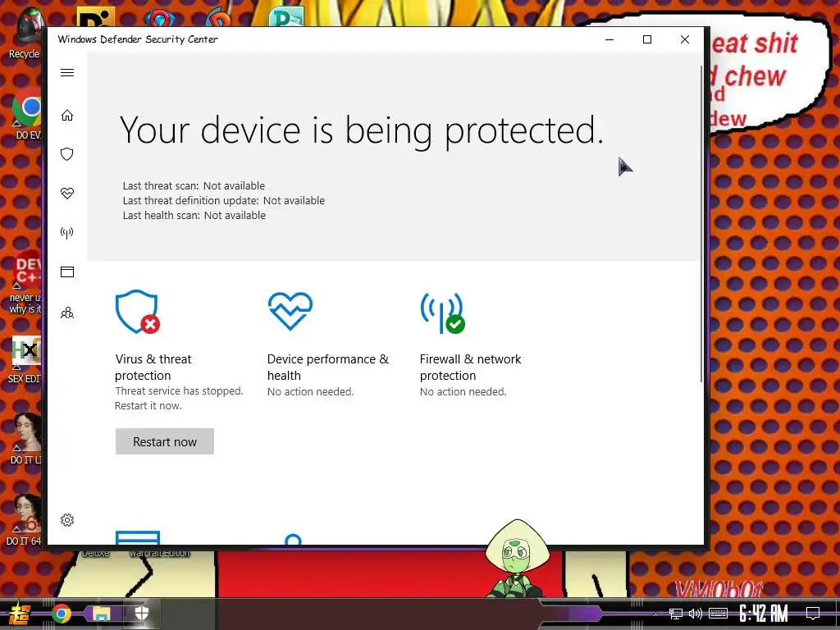Click the Defender window vertical scrollbar

[x=701, y=223]
